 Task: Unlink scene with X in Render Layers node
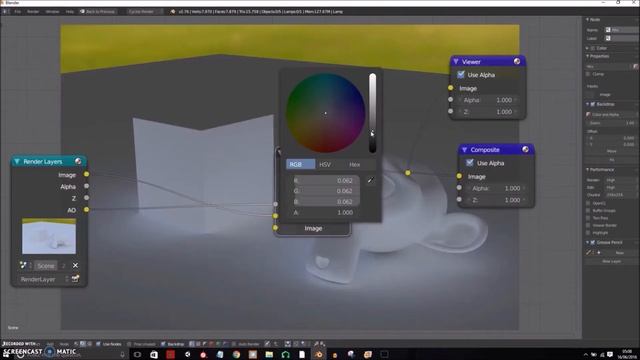(75, 265)
